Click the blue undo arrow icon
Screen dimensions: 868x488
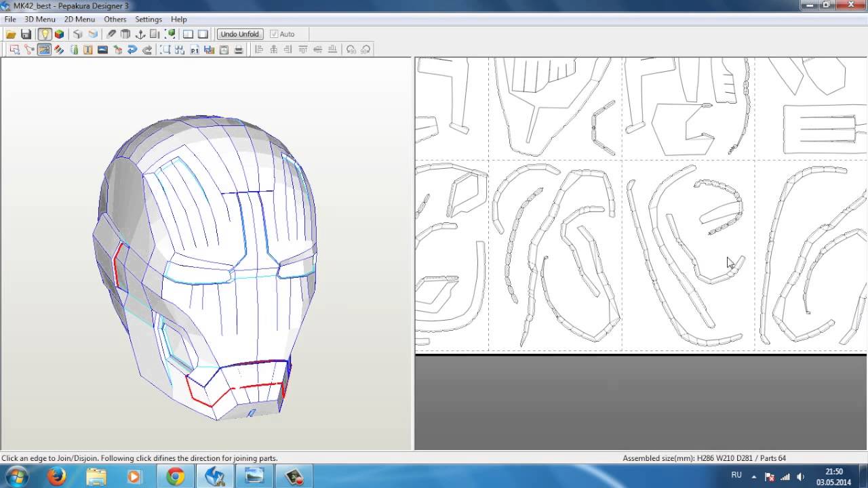click(x=132, y=49)
